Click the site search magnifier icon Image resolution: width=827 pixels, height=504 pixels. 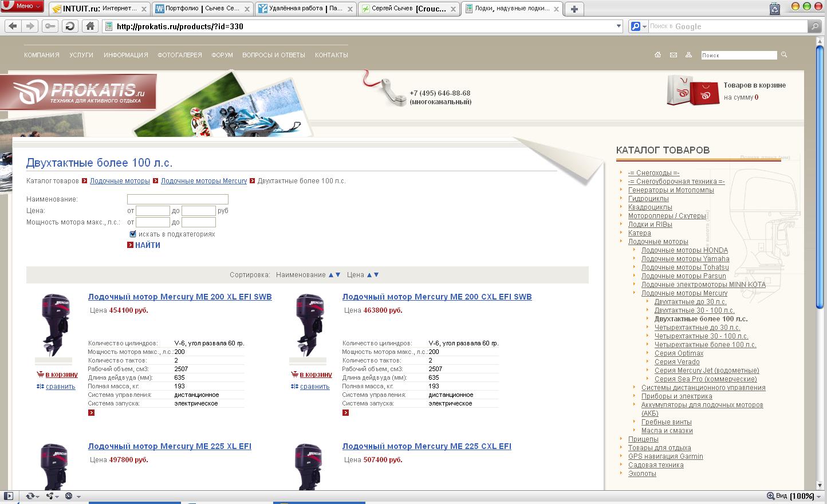784,55
